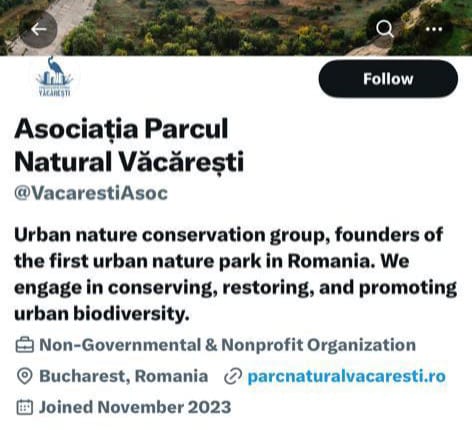Click the link chain icon
This screenshot has height=430, width=472.
pos(232,377)
